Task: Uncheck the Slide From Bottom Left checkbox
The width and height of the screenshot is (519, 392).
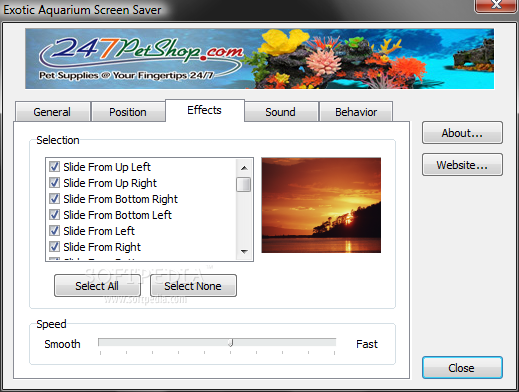Action: point(54,215)
